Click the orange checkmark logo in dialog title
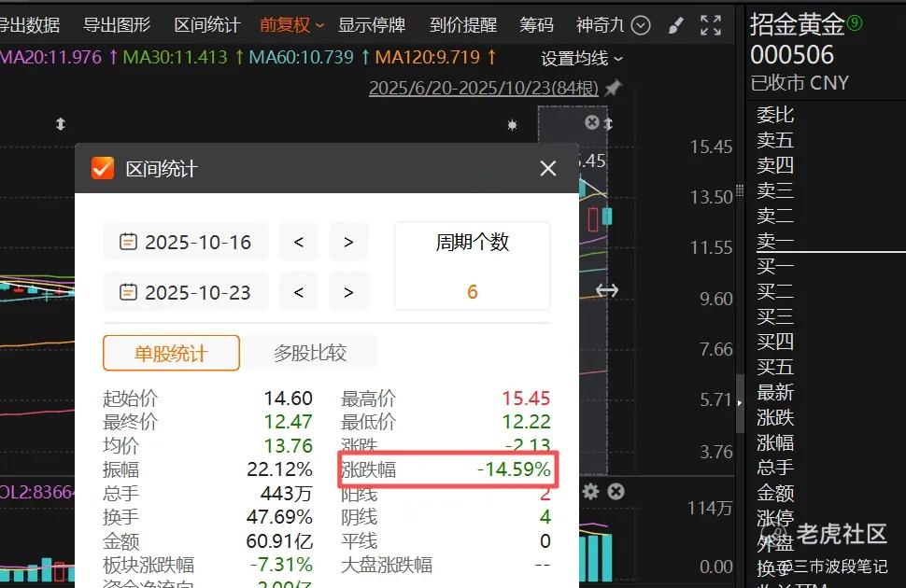 click(102, 168)
